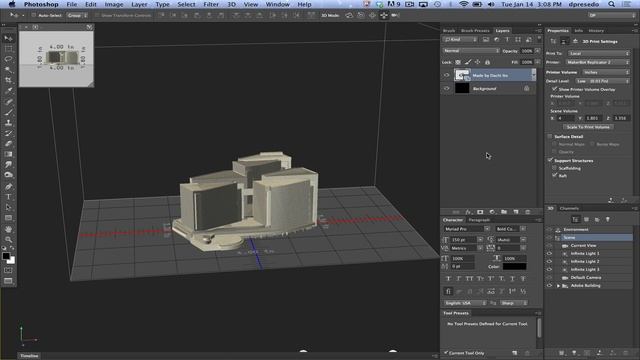Open the 3D menu
Image resolution: width=640 pixels, height=360 pixels.
click(231, 4)
